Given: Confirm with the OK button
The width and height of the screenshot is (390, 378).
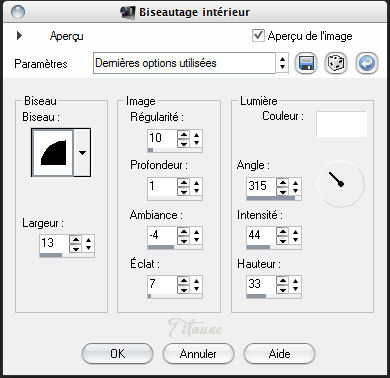Looking at the screenshot, I should point(117,354).
